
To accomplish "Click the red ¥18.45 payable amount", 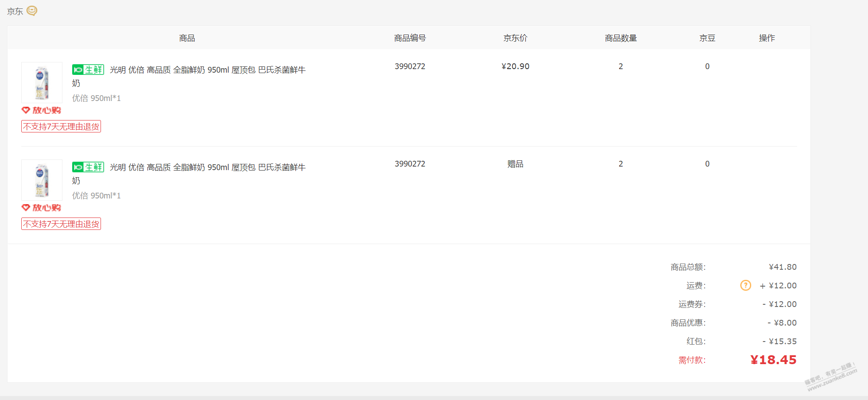I will [x=773, y=360].
